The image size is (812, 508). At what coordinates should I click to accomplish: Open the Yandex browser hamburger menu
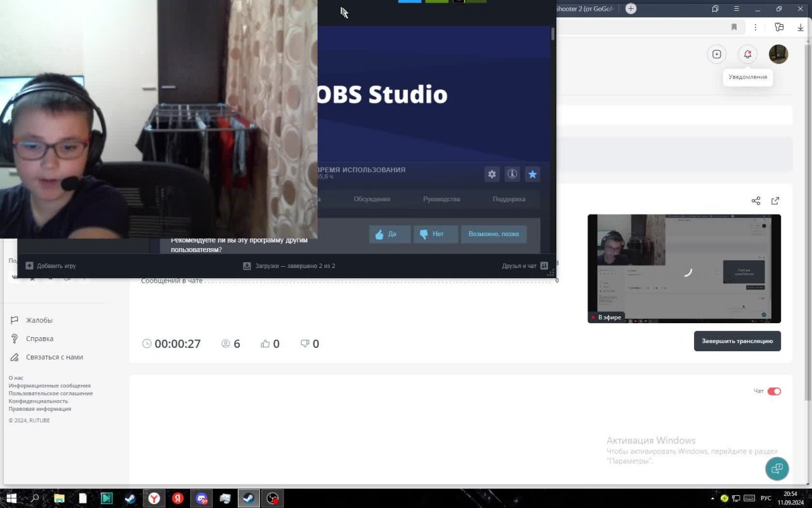pyautogui.click(x=736, y=9)
